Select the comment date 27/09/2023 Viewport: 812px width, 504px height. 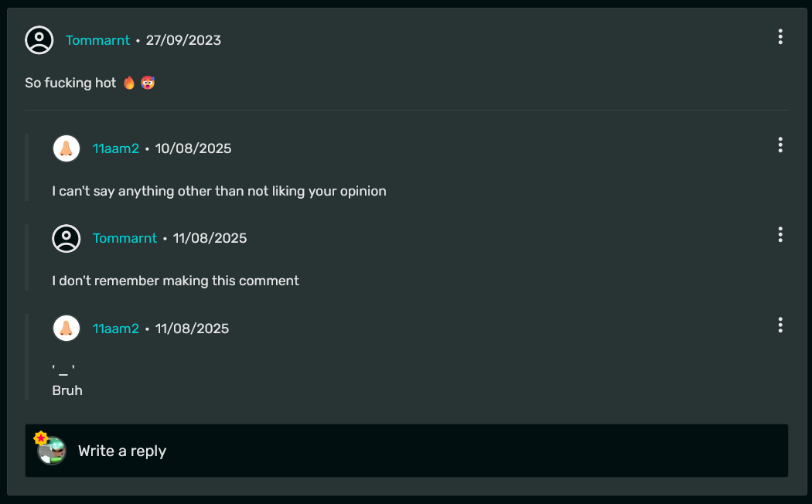click(183, 40)
